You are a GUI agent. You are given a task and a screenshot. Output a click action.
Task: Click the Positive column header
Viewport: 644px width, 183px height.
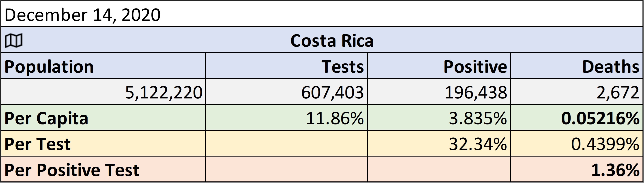pyautogui.click(x=439, y=66)
